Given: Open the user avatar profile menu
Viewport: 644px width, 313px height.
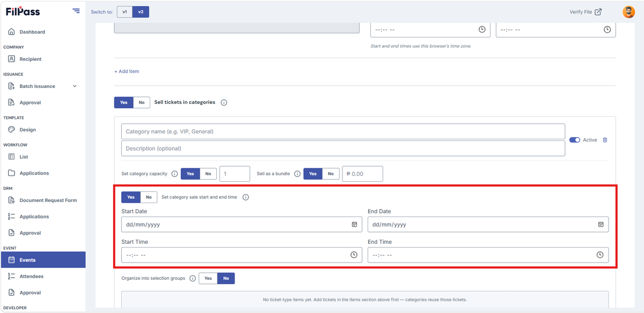Looking at the screenshot, I should coord(628,12).
